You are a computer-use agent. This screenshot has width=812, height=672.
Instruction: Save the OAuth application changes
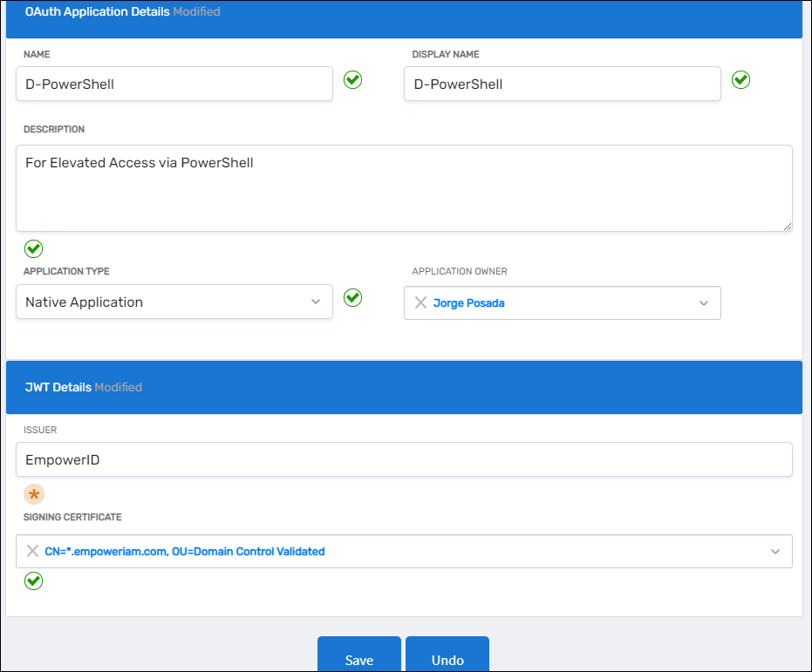point(359,660)
